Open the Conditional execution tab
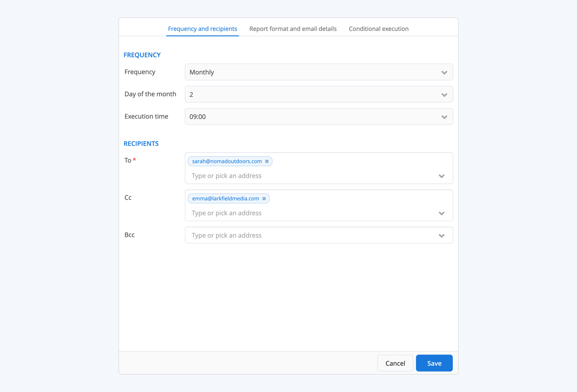The image size is (577, 392). coord(379,29)
